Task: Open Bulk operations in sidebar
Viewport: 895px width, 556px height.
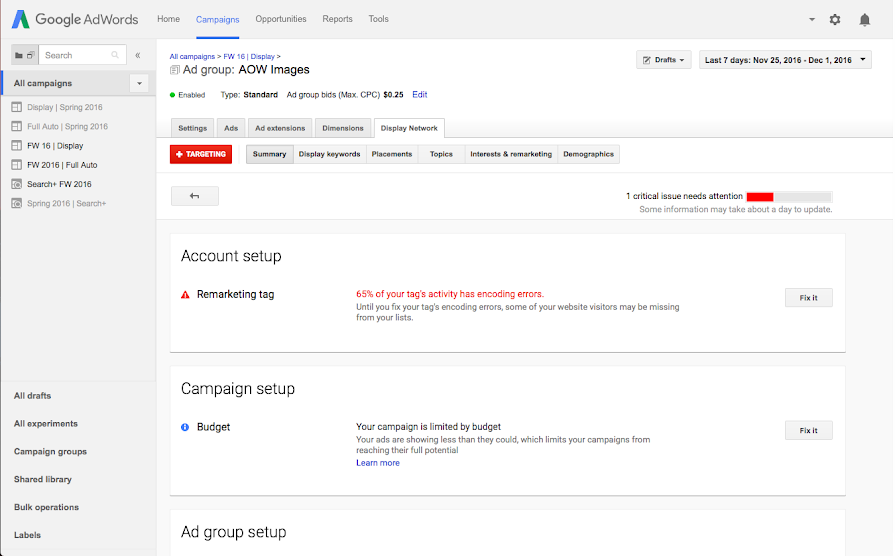Action: 46,507
